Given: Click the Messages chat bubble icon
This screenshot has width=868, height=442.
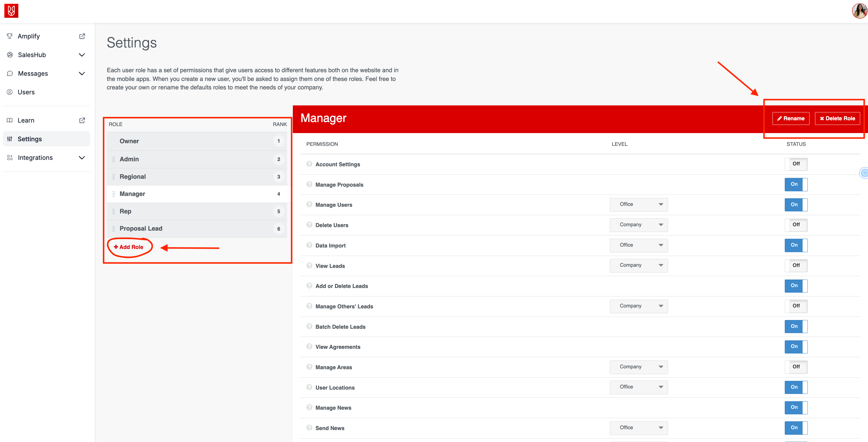Looking at the screenshot, I should click(x=10, y=73).
